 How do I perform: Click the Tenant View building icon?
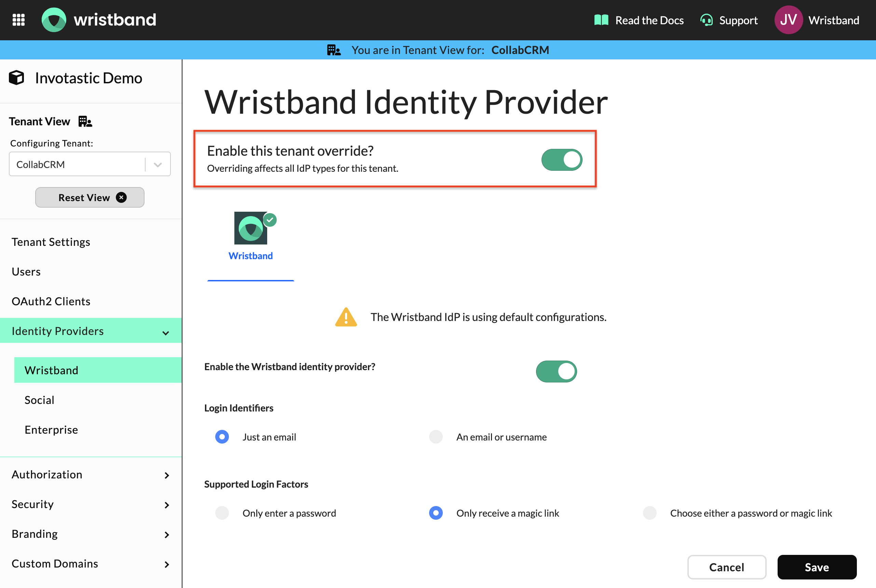tap(85, 122)
